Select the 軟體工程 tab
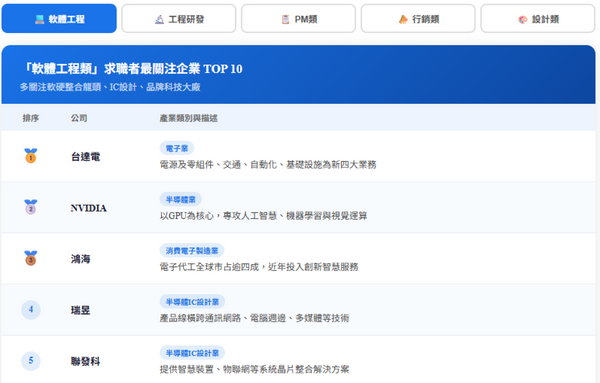600x383 pixels. [x=59, y=19]
